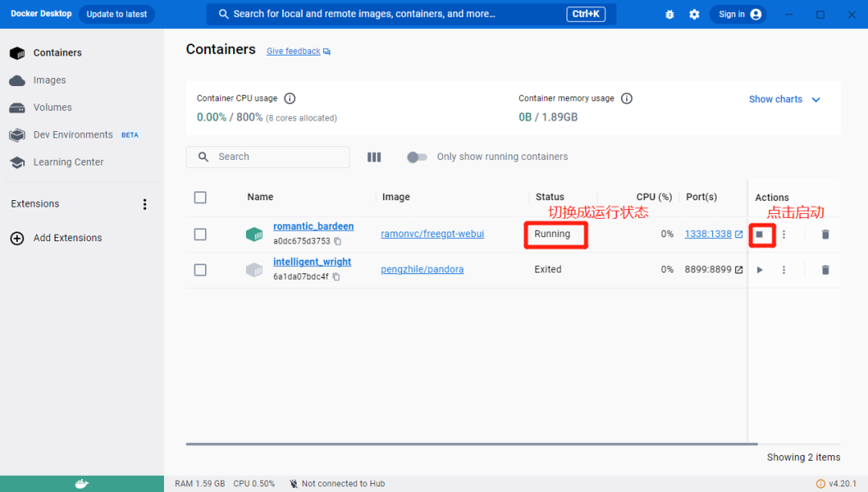
Task: Toggle Only show running containers switch
Action: coord(417,158)
